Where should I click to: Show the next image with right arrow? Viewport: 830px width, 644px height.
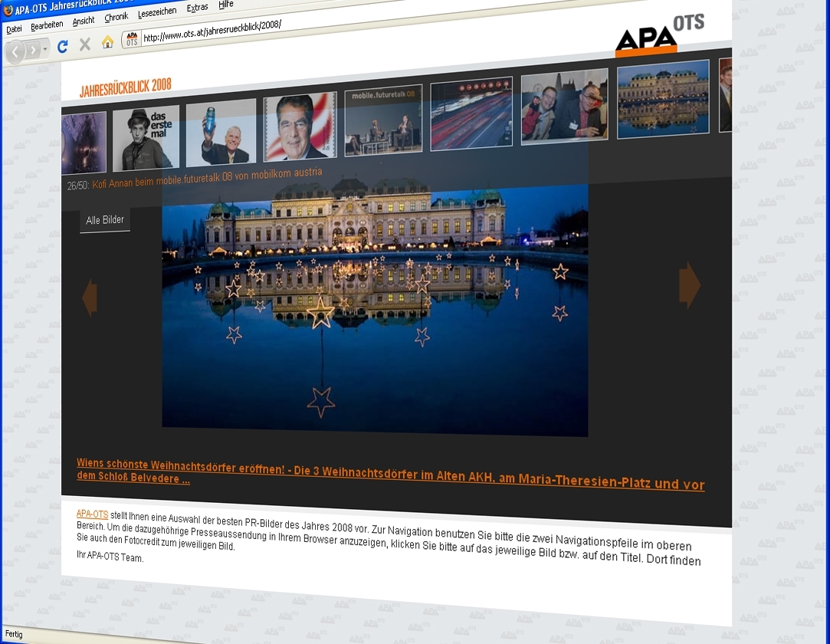coord(689,285)
